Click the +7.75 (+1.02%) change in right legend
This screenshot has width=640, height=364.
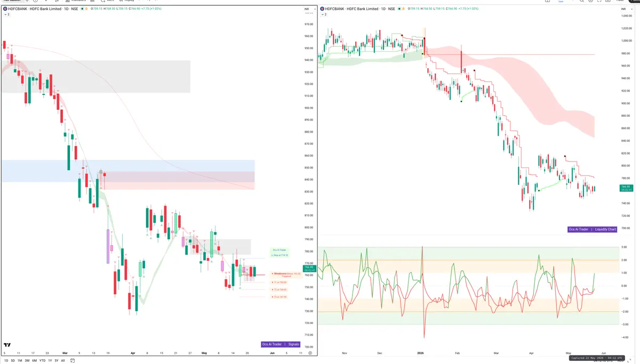[x=469, y=10]
